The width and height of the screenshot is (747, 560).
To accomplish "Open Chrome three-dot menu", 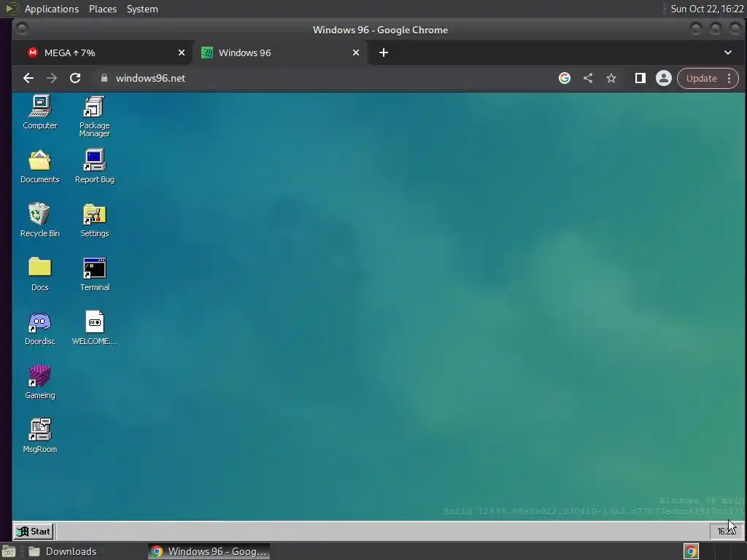I will click(x=729, y=78).
